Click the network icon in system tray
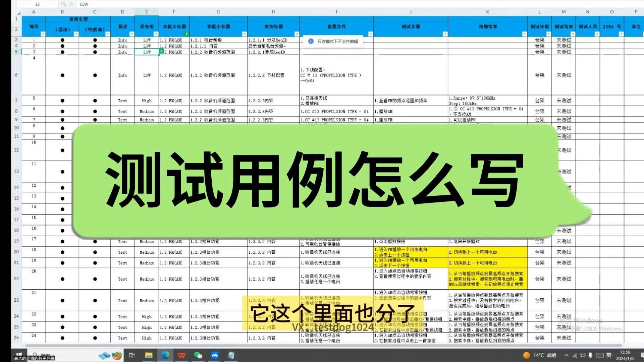 click(x=575, y=355)
